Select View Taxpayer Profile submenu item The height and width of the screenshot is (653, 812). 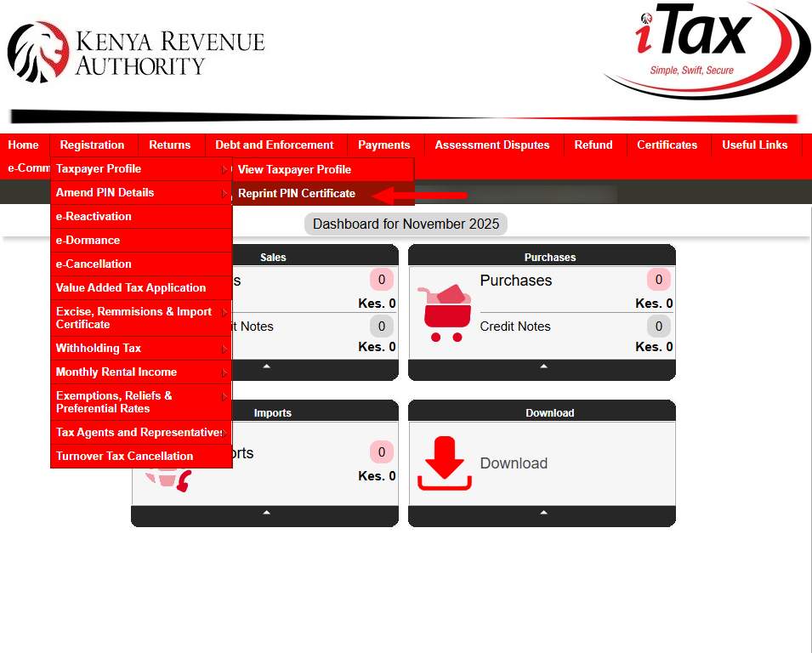coord(294,169)
